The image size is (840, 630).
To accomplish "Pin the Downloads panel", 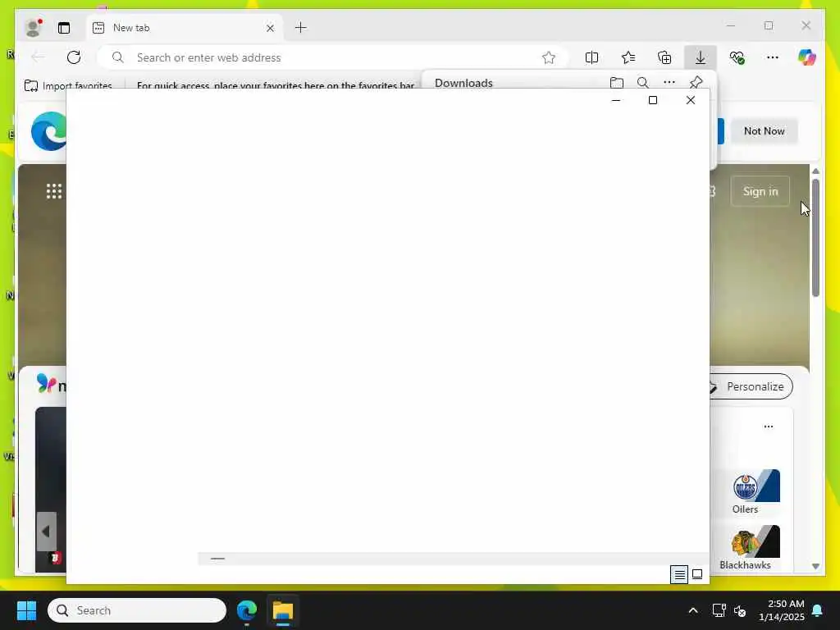I will click(696, 83).
